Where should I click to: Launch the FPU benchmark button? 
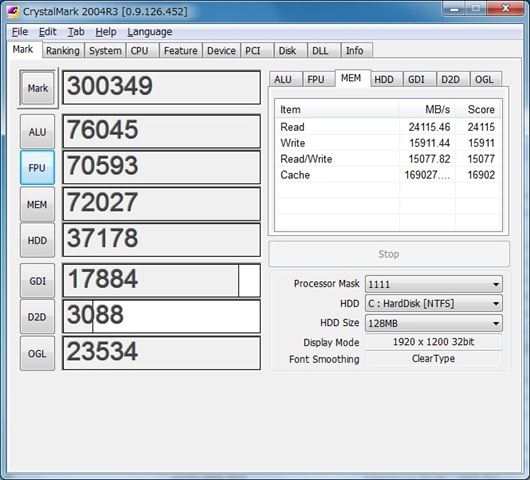click(37, 168)
